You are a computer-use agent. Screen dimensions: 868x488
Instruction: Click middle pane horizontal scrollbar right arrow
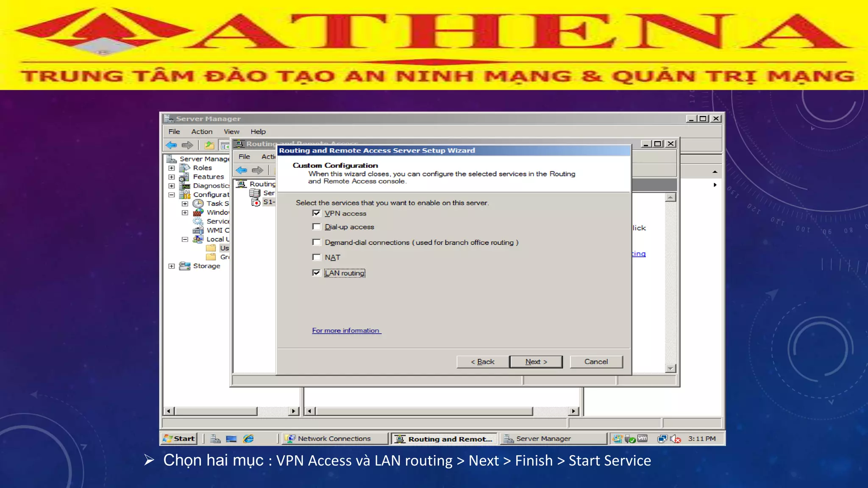click(x=573, y=411)
